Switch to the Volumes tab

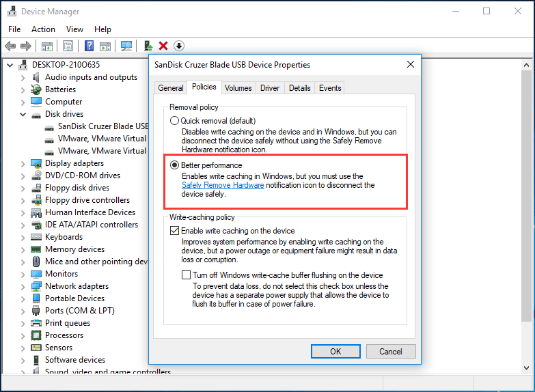[238, 88]
